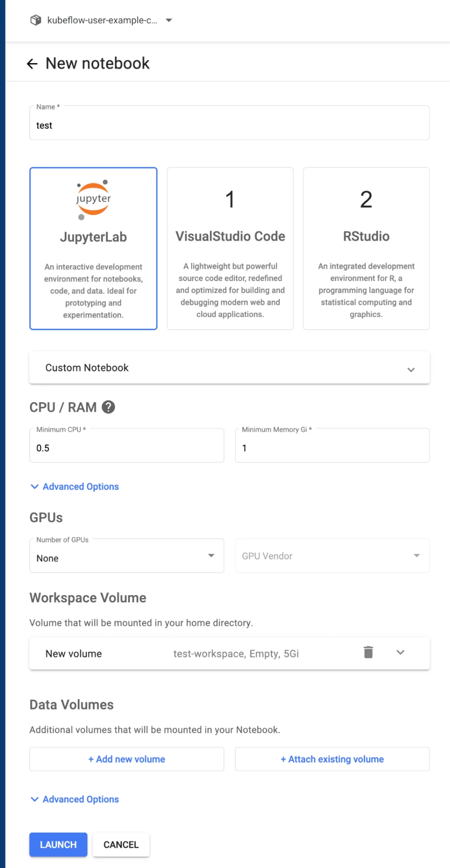Click the CPU / RAM help question icon
The height and width of the screenshot is (868, 450).
pyautogui.click(x=108, y=407)
